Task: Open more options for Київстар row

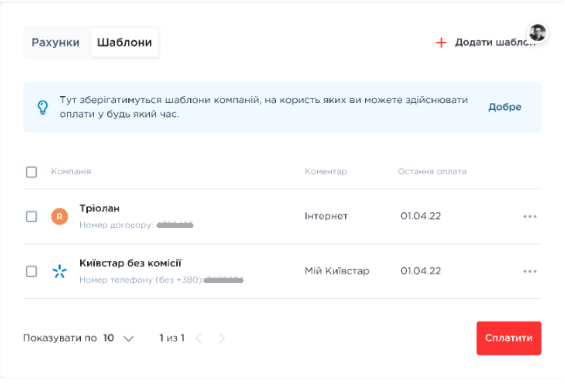Action: [x=530, y=271]
